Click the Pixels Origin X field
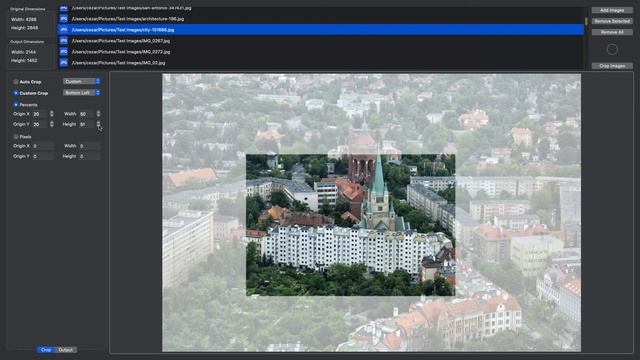Image resolution: width=640 pixels, height=360 pixels. 43,146
